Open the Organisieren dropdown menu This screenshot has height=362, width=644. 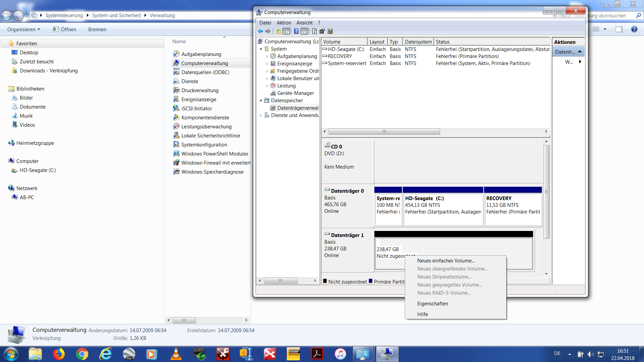pos(23,29)
